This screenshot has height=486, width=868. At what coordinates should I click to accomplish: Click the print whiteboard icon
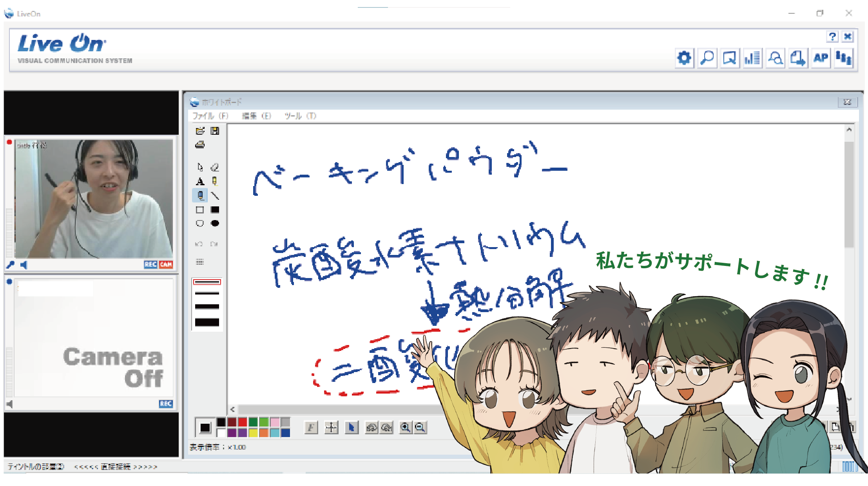click(200, 145)
